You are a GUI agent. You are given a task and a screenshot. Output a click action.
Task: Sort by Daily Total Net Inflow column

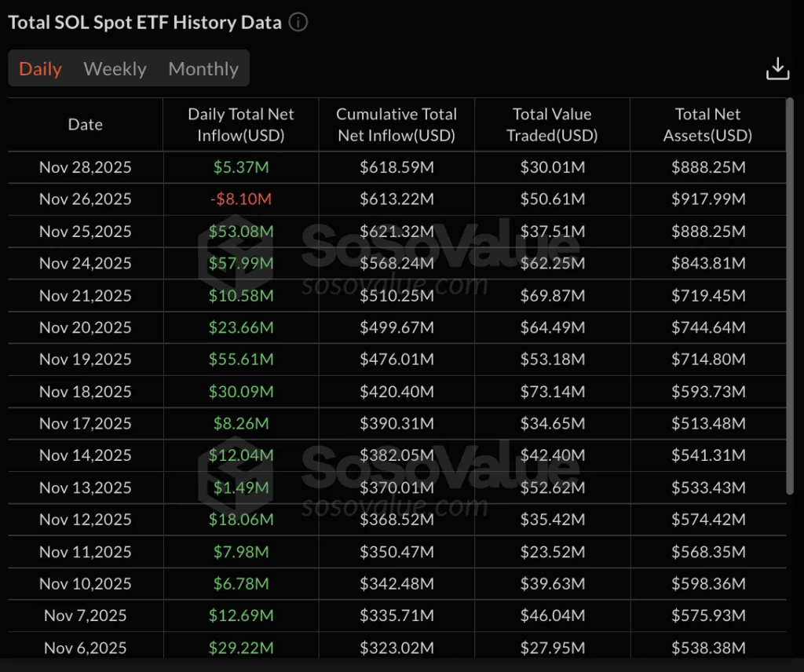pos(240,124)
